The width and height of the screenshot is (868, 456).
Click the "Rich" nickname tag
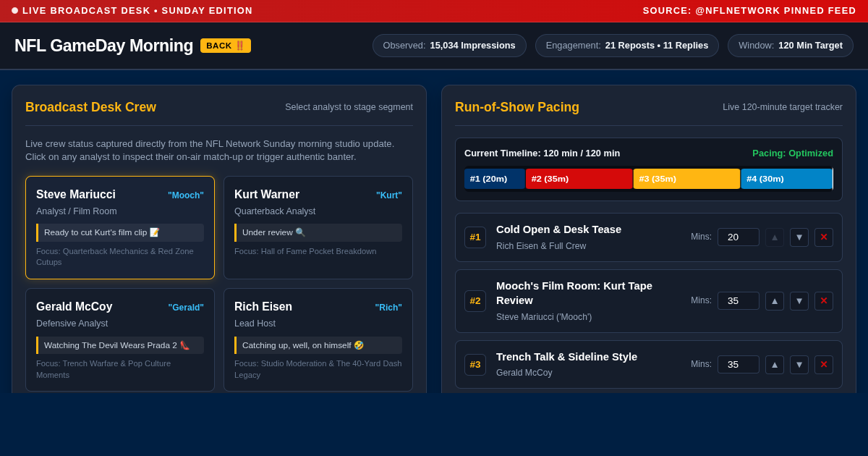point(388,308)
